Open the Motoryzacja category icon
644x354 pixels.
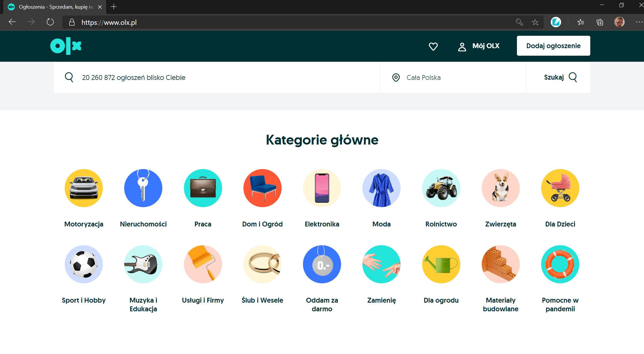tap(83, 188)
